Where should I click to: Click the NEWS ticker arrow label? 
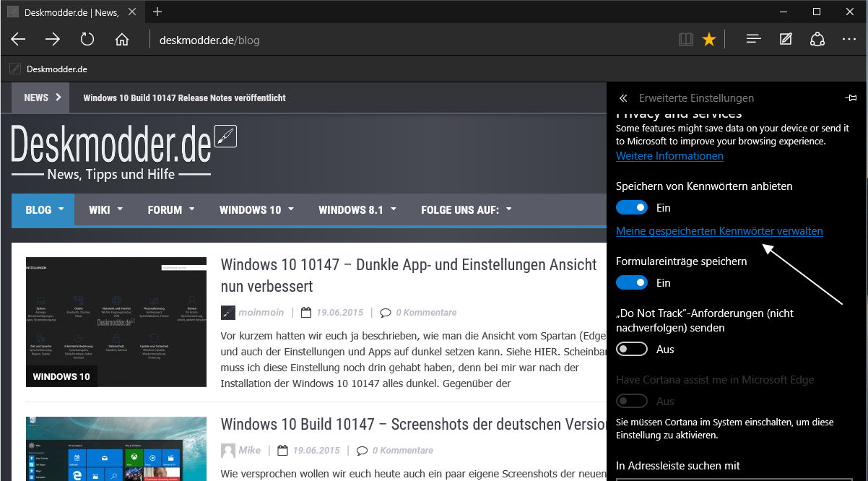pos(40,97)
